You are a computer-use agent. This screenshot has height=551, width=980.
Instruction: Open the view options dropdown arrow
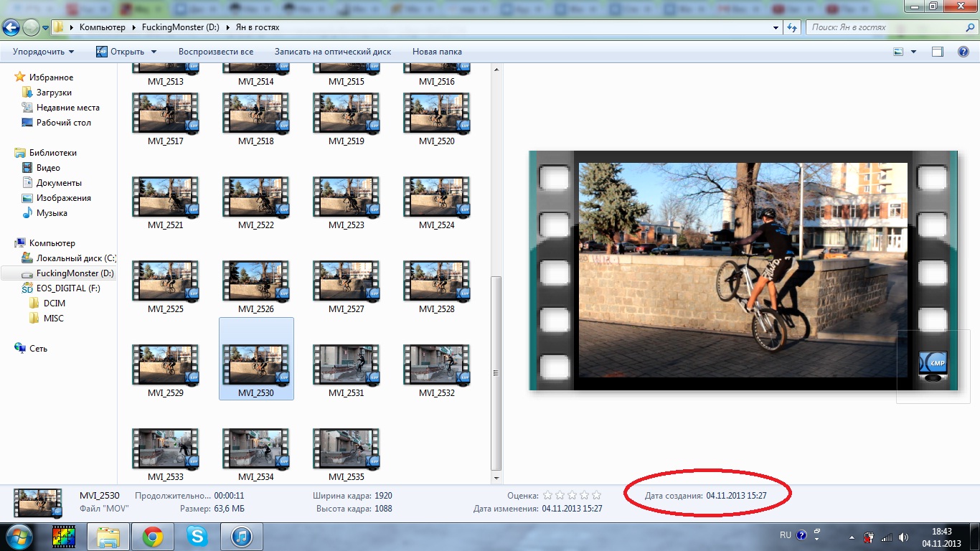[913, 52]
